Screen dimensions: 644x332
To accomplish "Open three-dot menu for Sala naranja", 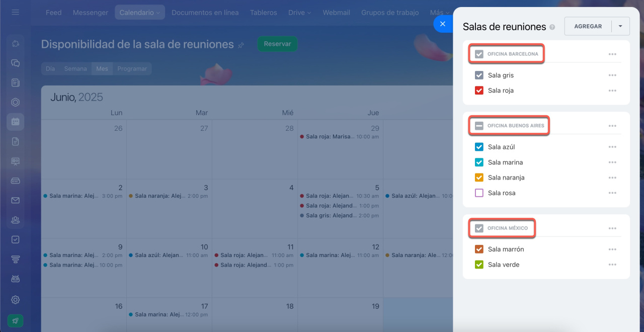I will point(612,178).
